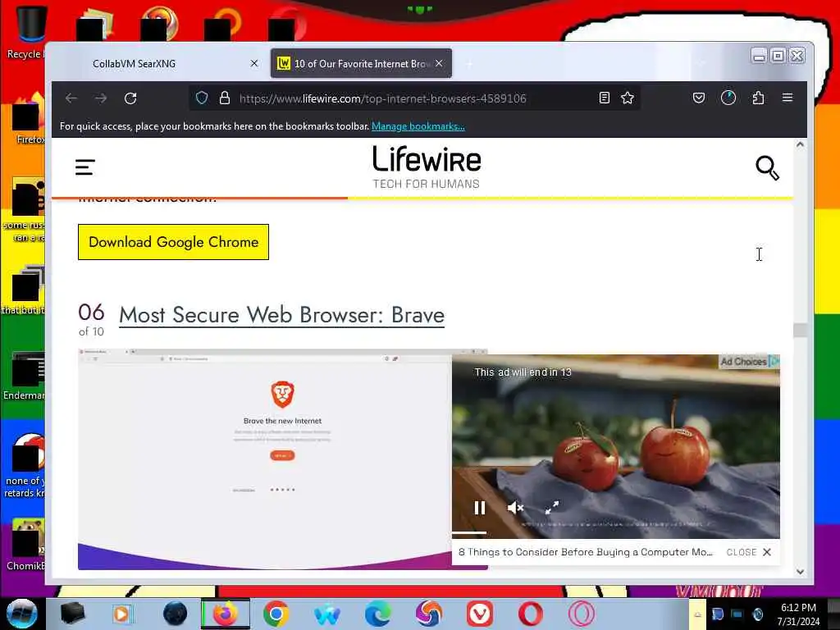This screenshot has width=840, height=630.
Task: Reload the Lifewire page
Action: pyautogui.click(x=130, y=98)
